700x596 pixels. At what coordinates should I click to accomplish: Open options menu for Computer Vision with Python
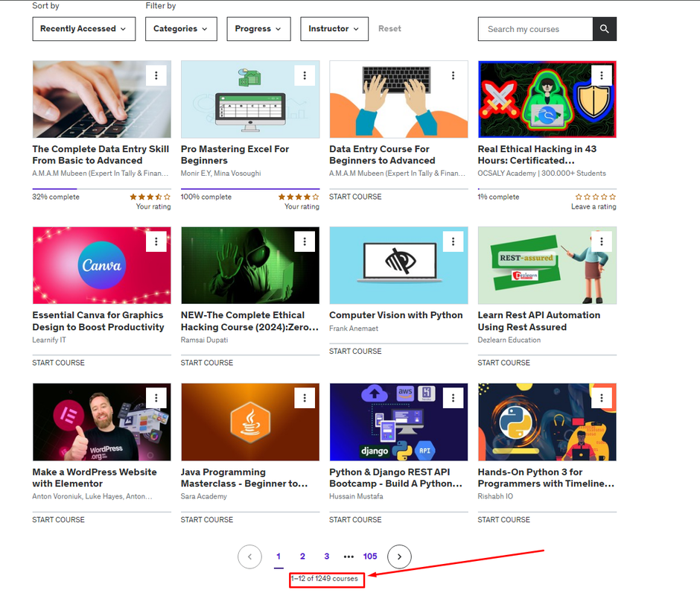pos(453,241)
